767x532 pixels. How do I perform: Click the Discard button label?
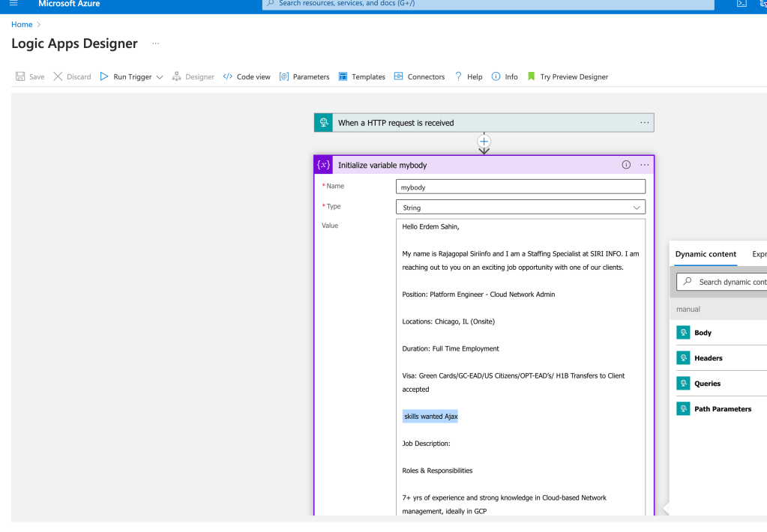pos(79,76)
